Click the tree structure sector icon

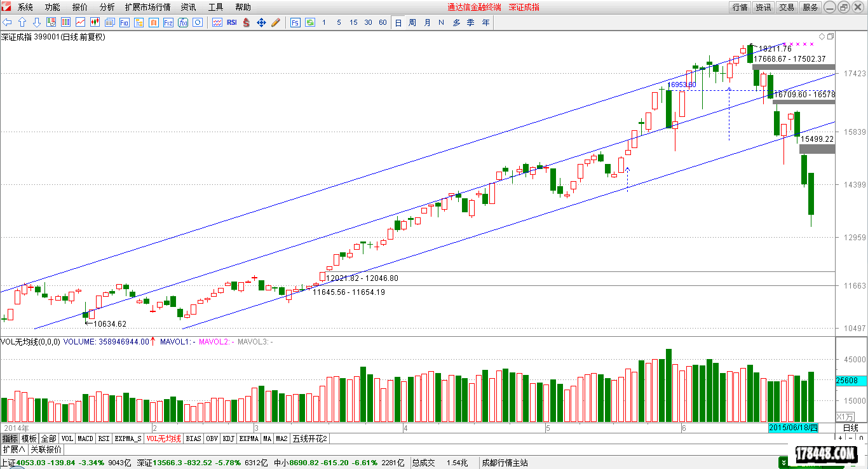pos(139,22)
